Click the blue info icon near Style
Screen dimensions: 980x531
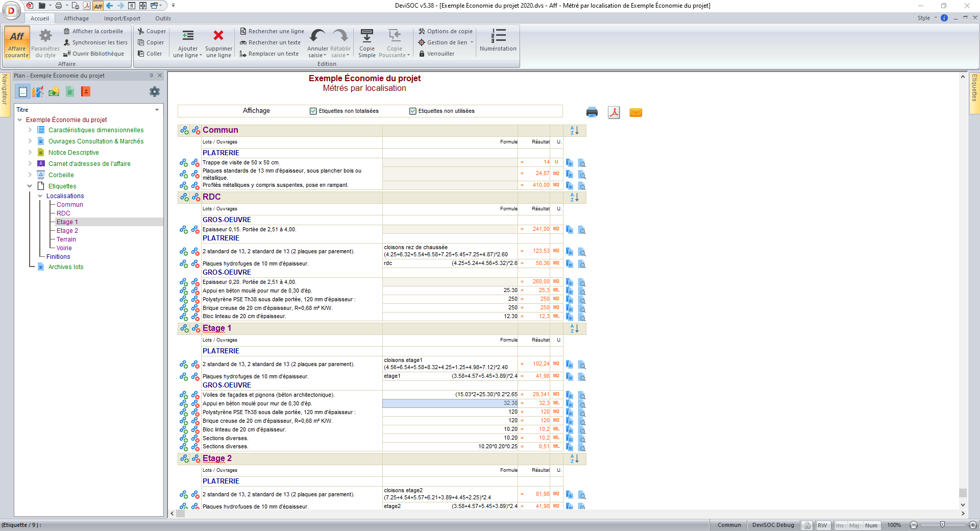coord(944,18)
